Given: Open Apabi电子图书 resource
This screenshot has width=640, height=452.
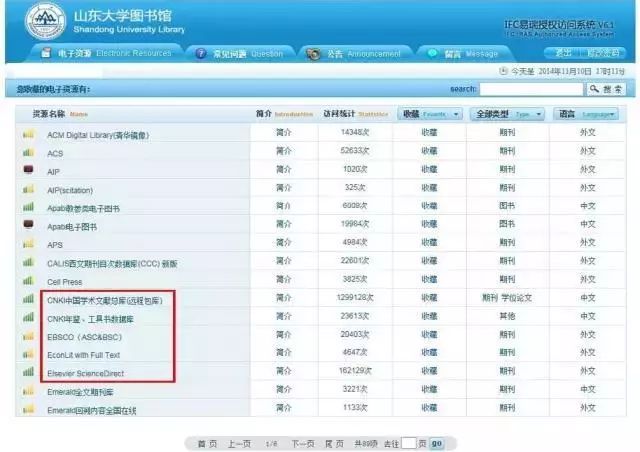Looking at the screenshot, I should click(72, 227).
